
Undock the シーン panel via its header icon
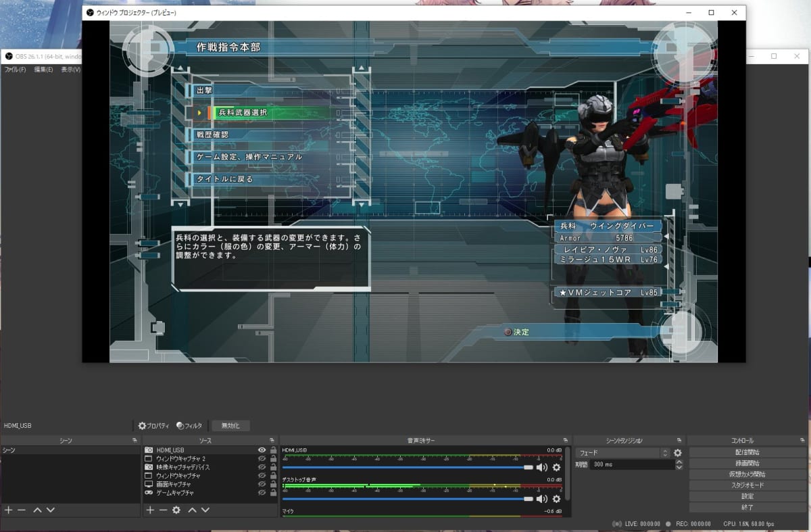click(x=134, y=440)
